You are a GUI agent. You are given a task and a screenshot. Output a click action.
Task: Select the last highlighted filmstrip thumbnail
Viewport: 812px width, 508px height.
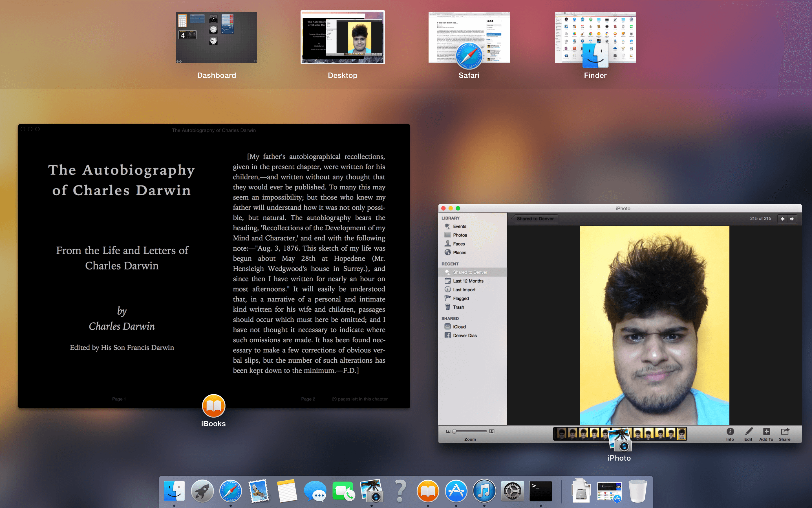click(681, 434)
